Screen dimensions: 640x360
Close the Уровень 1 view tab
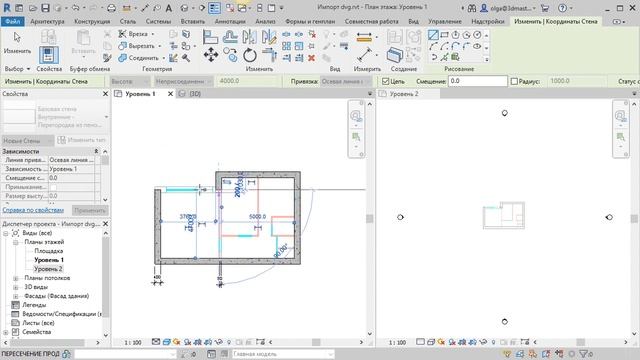(170, 94)
